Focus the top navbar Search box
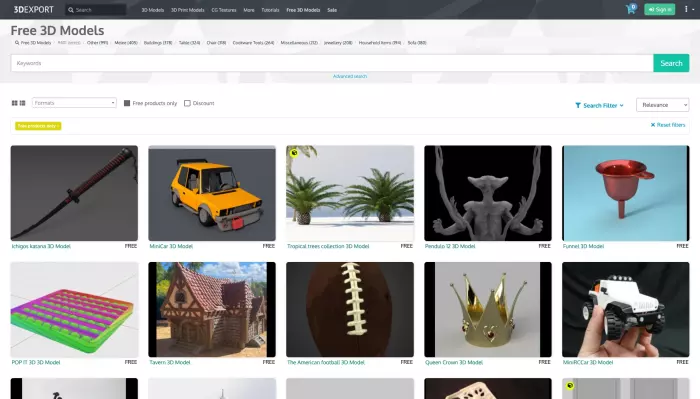Screen dimensions: 700x399 pyautogui.click(x=96, y=9)
